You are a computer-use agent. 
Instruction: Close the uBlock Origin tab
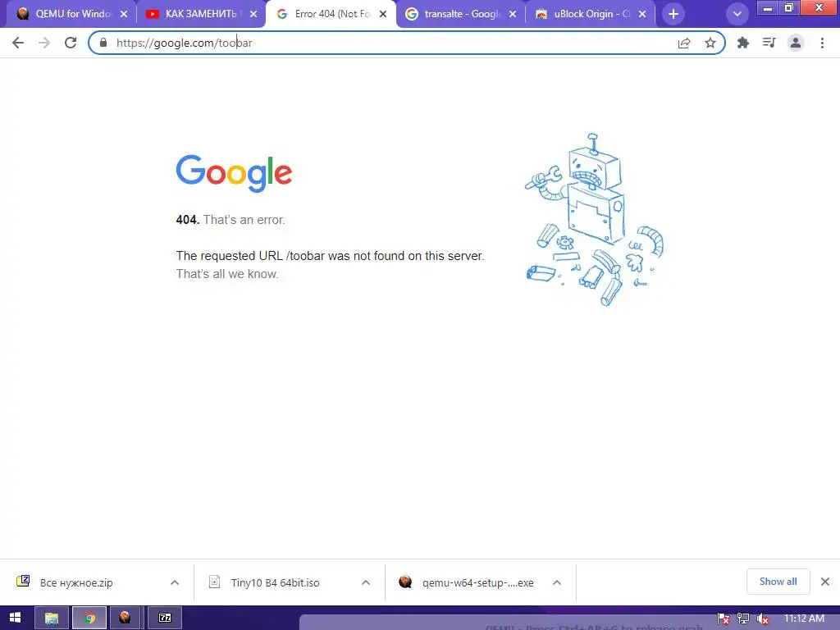pyautogui.click(x=642, y=14)
